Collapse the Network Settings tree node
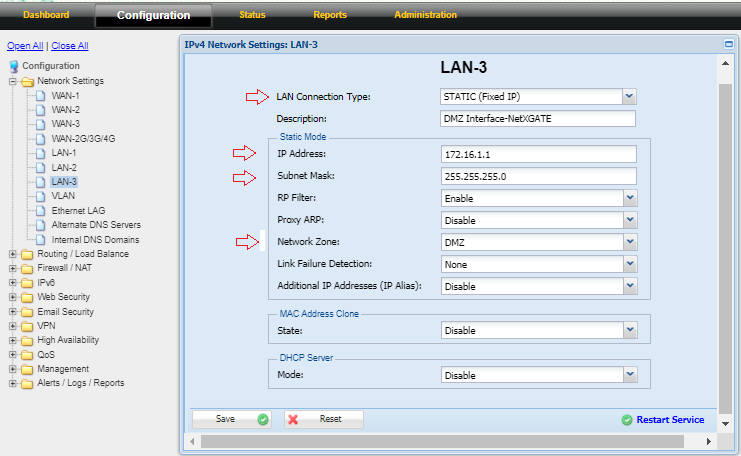The image size is (741, 456). click(13, 81)
